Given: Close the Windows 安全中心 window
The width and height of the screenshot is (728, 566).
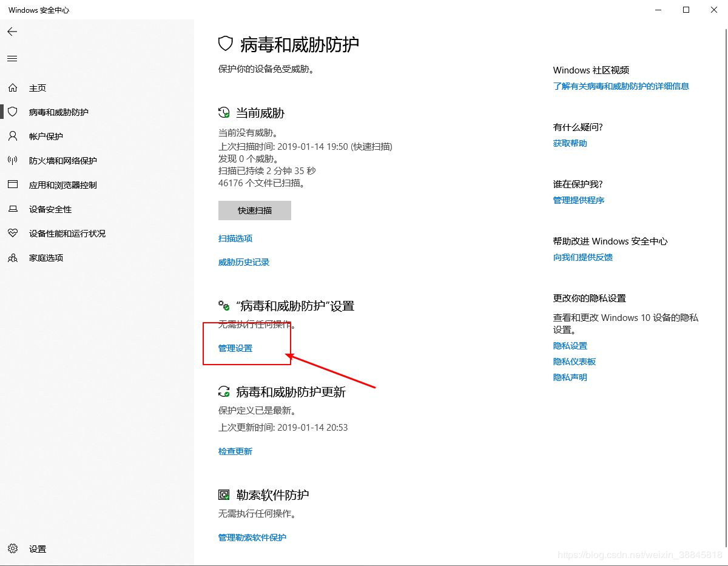Looking at the screenshot, I should click(714, 10).
